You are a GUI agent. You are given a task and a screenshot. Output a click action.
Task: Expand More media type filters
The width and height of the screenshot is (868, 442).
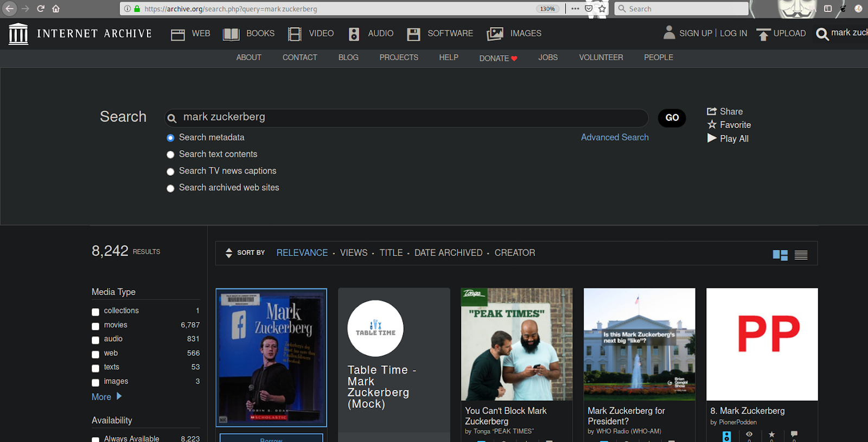click(x=106, y=397)
